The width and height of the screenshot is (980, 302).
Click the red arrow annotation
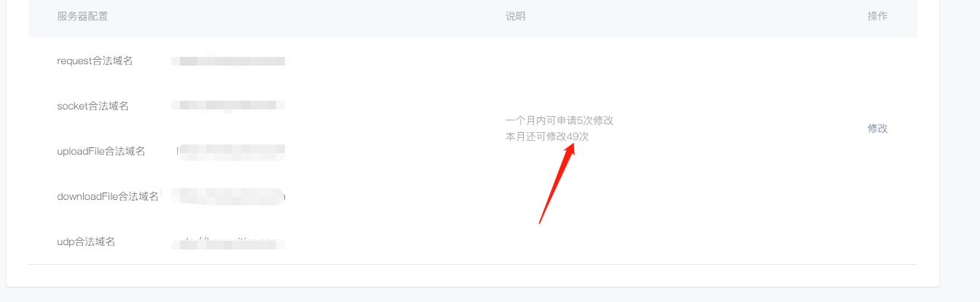coord(557,183)
